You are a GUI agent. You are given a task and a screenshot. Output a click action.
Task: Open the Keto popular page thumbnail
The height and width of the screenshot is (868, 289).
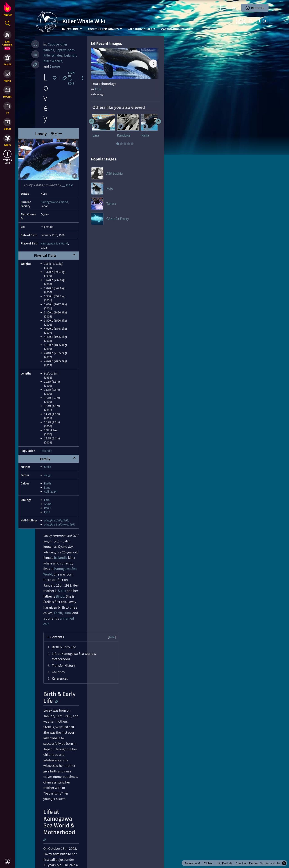pos(97,188)
